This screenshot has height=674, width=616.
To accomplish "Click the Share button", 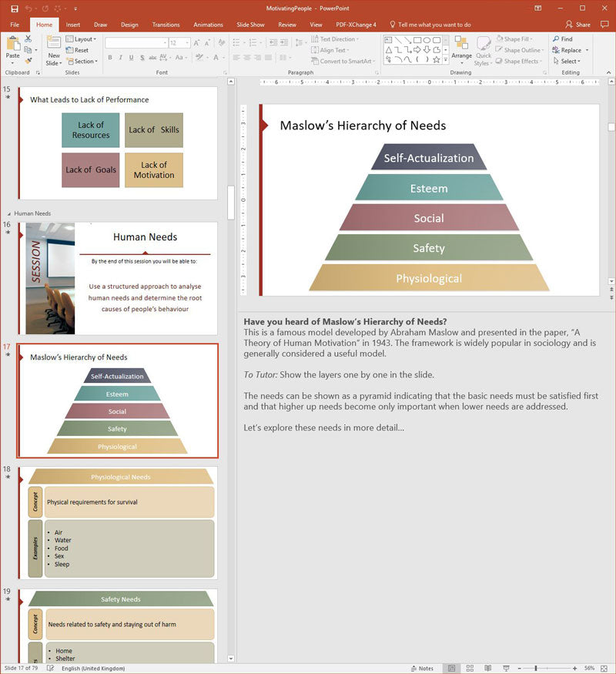I will point(578,25).
